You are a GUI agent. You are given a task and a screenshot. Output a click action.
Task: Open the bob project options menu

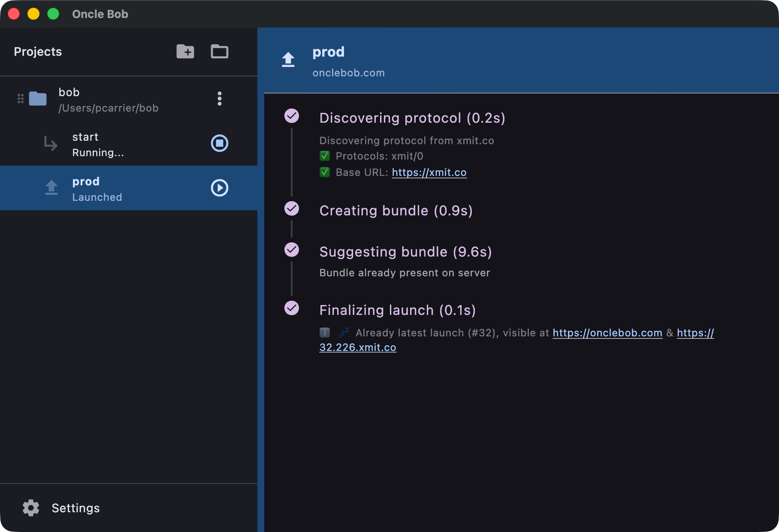click(x=219, y=99)
